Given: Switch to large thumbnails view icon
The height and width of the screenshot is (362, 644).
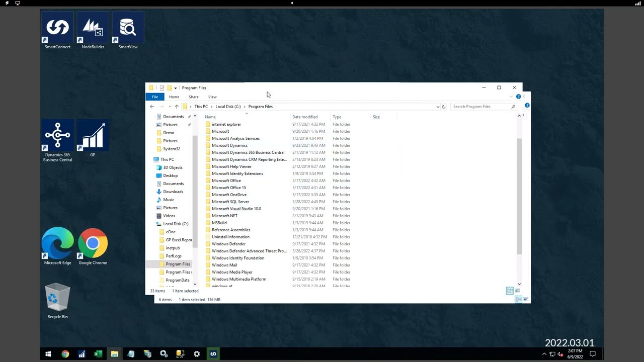Looking at the screenshot, I should (x=517, y=291).
